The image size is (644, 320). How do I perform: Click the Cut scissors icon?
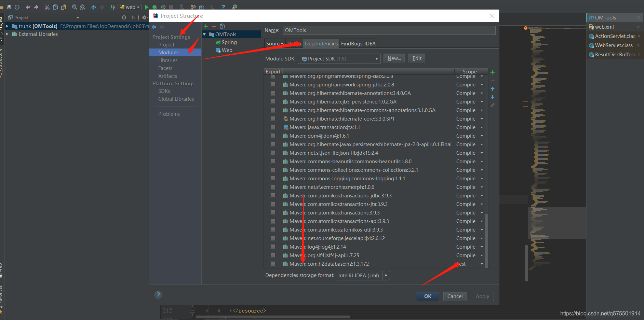(47, 7)
